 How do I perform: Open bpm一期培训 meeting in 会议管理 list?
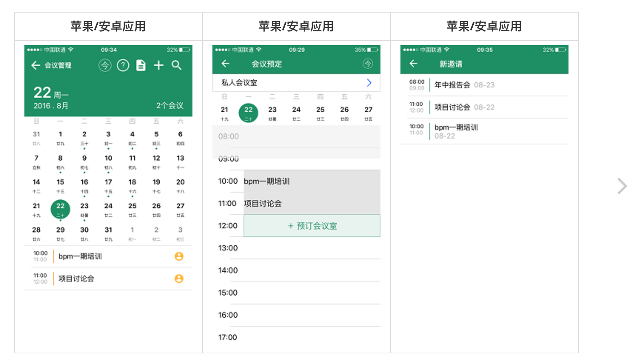[108, 256]
